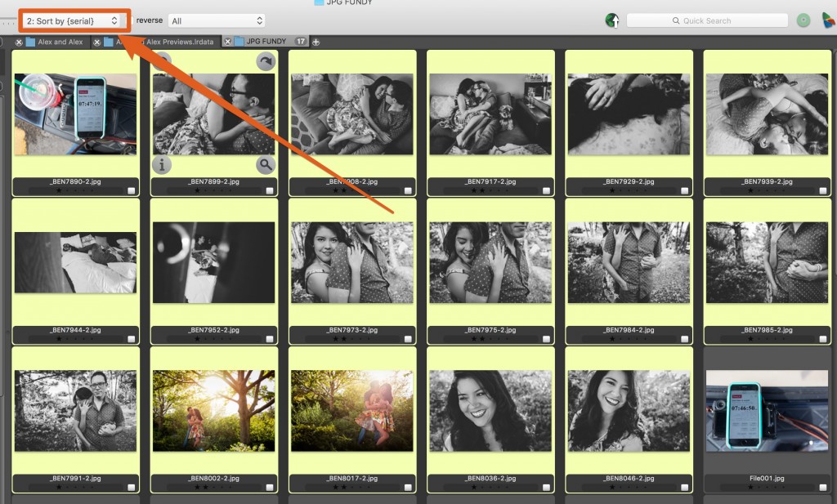Image resolution: width=837 pixels, height=504 pixels.
Task: Click the filename label _BEN7991-2.jpg
Action: [x=75, y=479]
